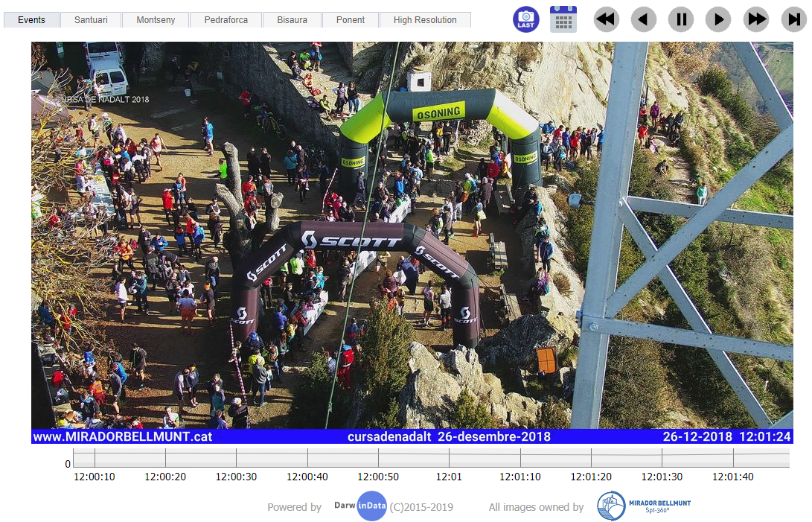Seek timeline to 12:01:20
The height and width of the screenshot is (522, 812).
pyautogui.click(x=591, y=477)
